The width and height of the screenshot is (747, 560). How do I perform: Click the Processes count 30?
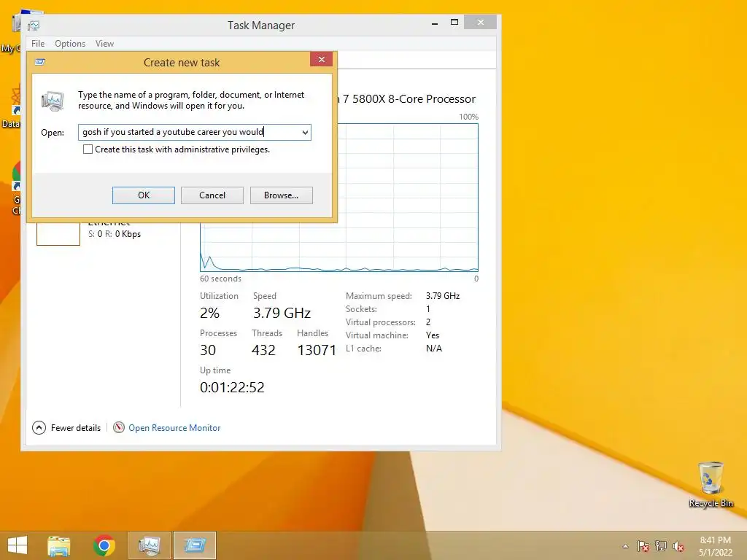(x=208, y=350)
